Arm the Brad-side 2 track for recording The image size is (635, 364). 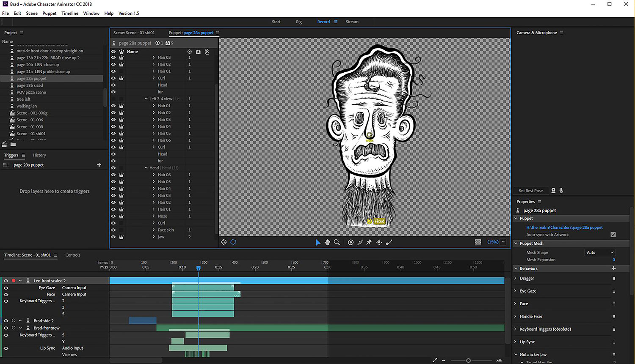pyautogui.click(x=14, y=321)
